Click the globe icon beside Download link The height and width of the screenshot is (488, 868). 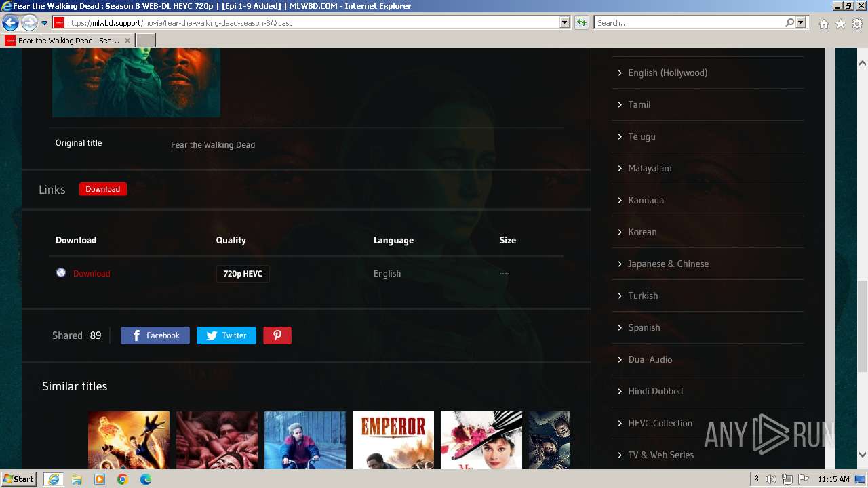61,272
